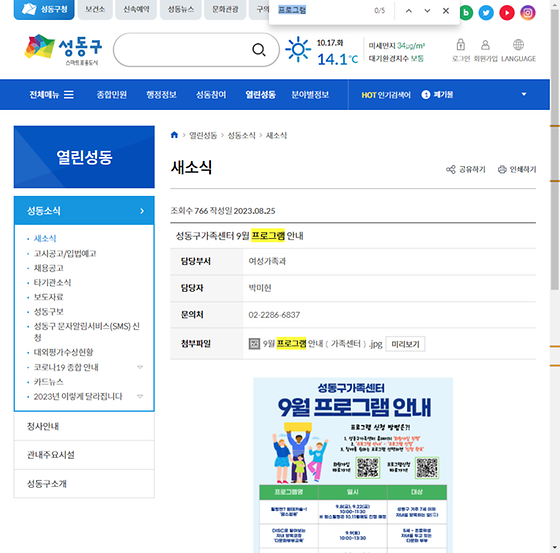Click the 회원가입 person icon
The width and height of the screenshot is (560, 553).
pos(485,45)
